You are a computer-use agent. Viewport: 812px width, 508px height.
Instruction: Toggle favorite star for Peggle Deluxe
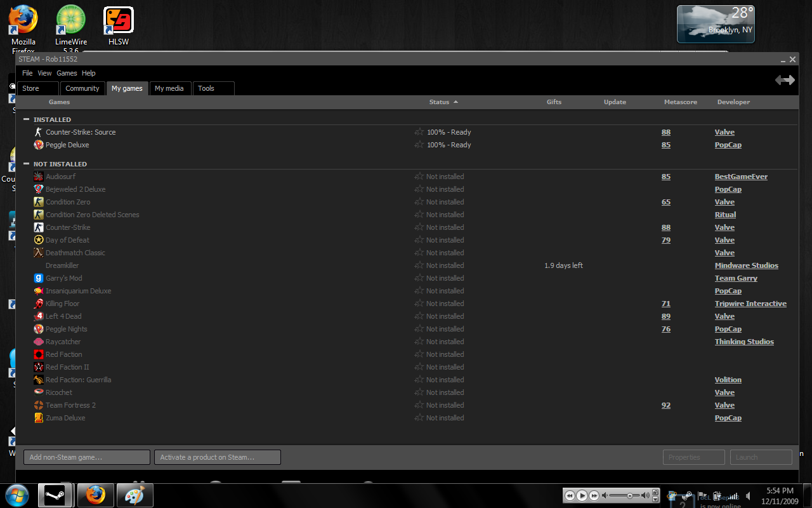[419, 145]
